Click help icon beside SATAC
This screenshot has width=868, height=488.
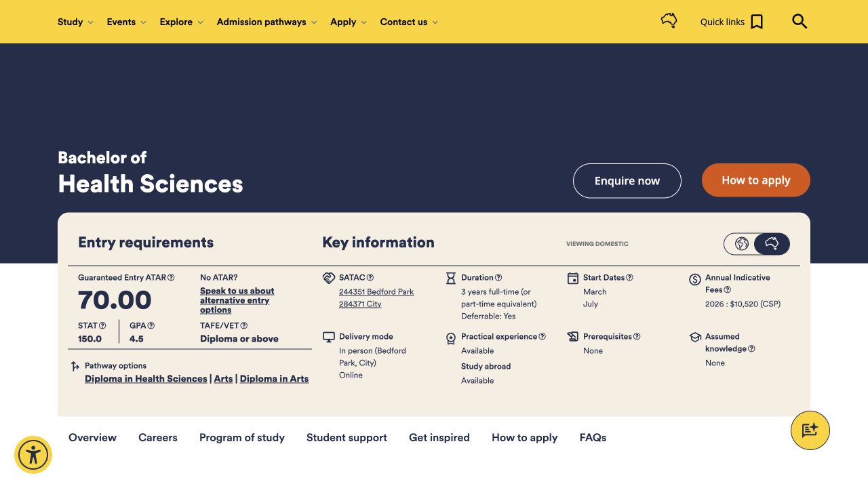tap(370, 277)
